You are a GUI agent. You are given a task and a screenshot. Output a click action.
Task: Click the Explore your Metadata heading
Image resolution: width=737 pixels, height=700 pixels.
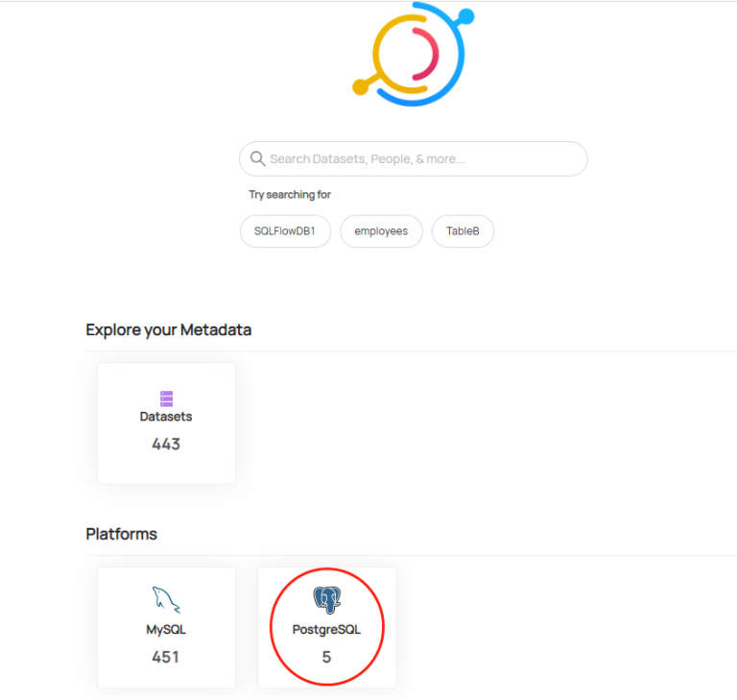coord(168,329)
